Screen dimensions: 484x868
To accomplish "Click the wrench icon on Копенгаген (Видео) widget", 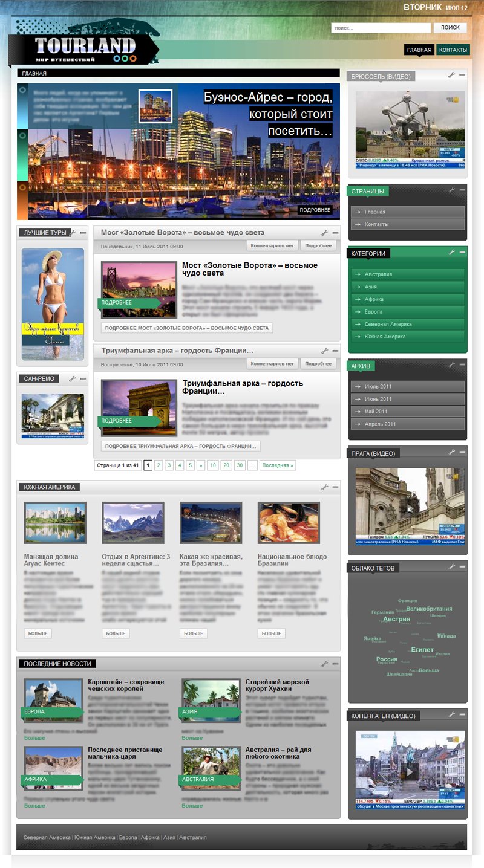I will 451,714.
